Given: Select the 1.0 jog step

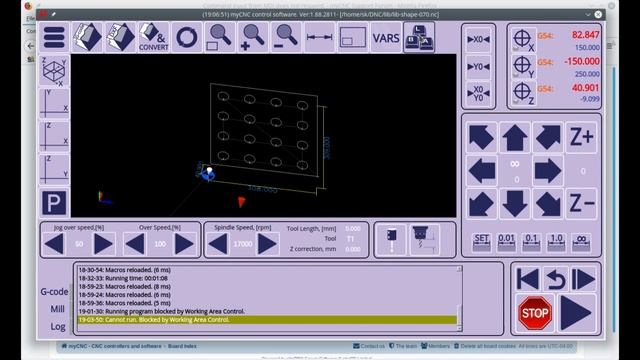Looking at the screenshot, I should (x=556, y=242).
